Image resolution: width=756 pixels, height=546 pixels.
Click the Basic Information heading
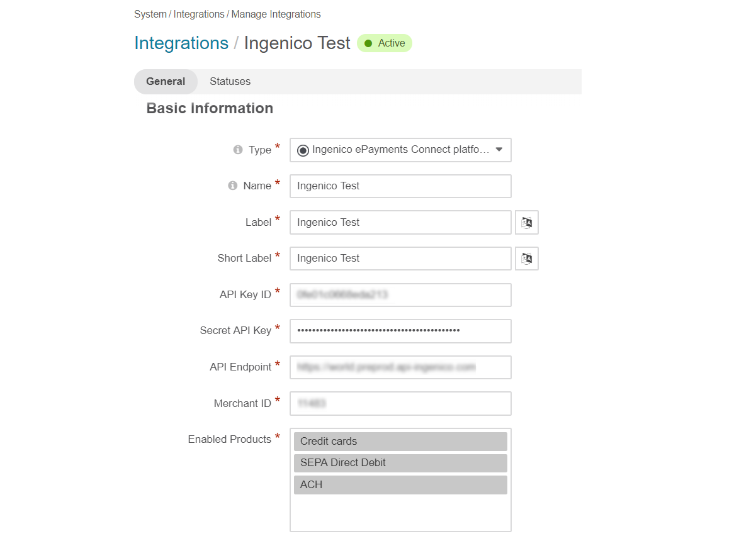[210, 108]
